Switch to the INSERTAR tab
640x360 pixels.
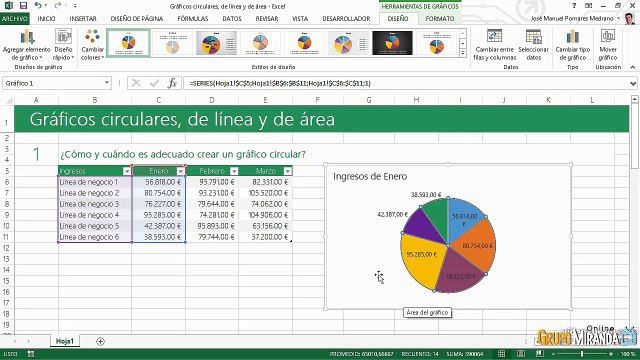83,19
